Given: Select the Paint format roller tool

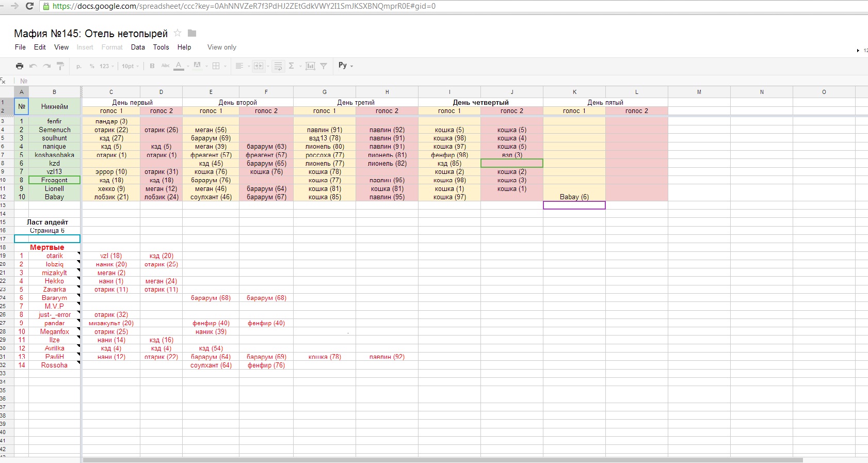Looking at the screenshot, I should pos(60,66).
